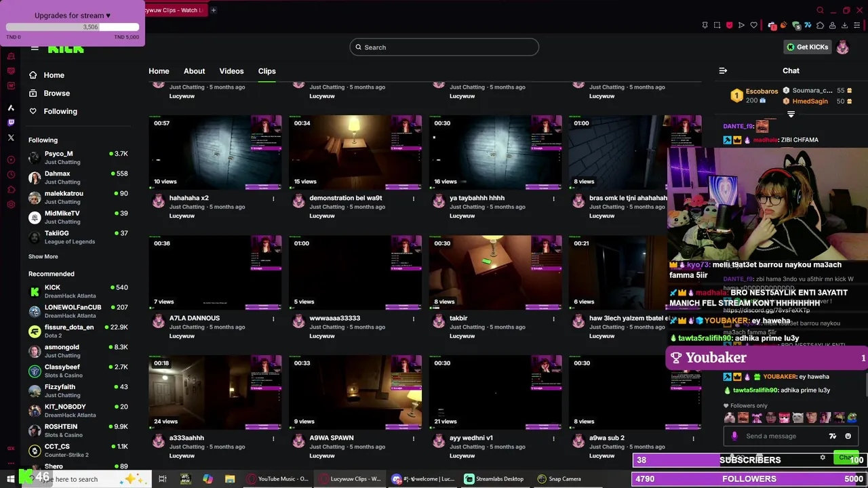Open Task View in the taskbar
Screen dimensions: 868x488
163,479
